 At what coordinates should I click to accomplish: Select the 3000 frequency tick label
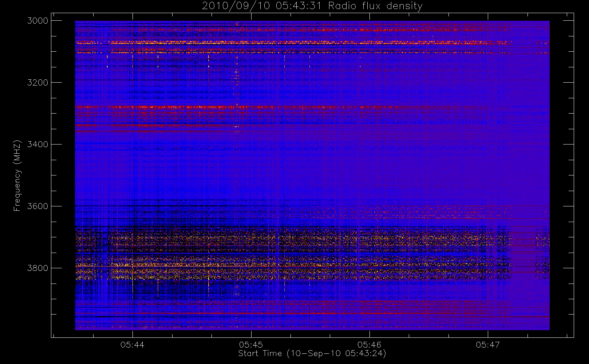(x=38, y=21)
